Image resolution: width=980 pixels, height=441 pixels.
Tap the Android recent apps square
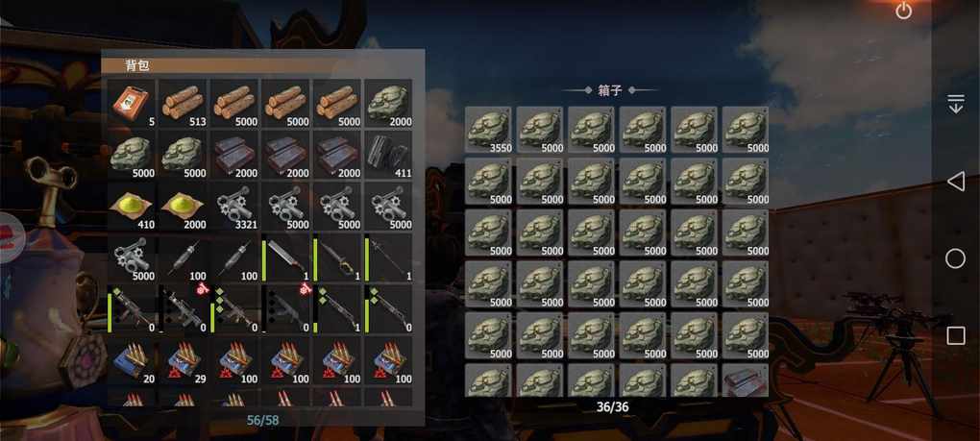[x=956, y=336]
